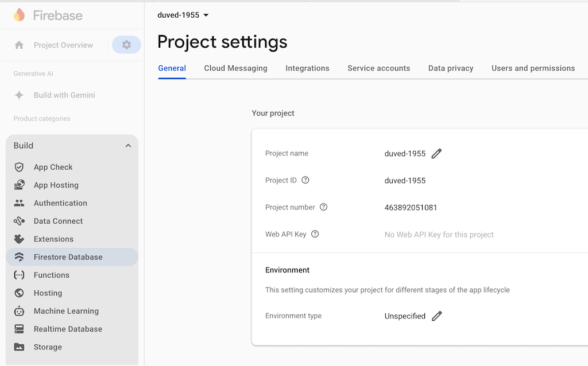Click the Unspecified environment type value
The width and height of the screenshot is (588, 366).
coord(405,316)
